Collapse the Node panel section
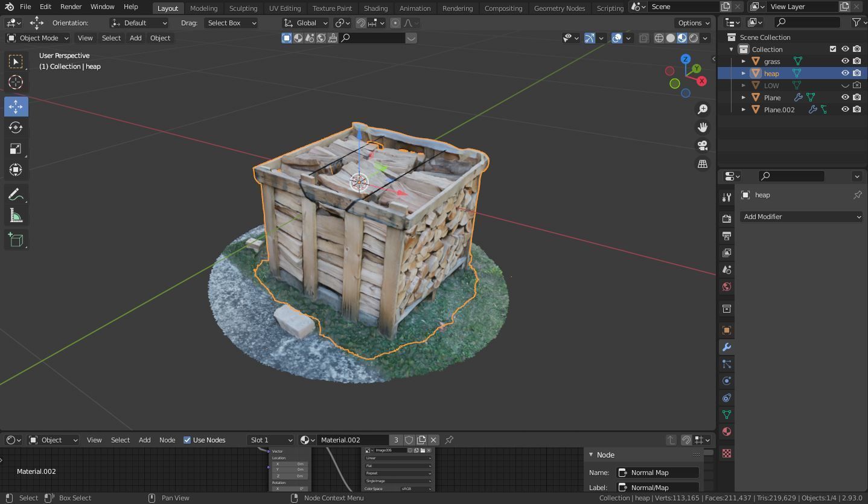Screen dimensions: 868x504 click(x=591, y=455)
